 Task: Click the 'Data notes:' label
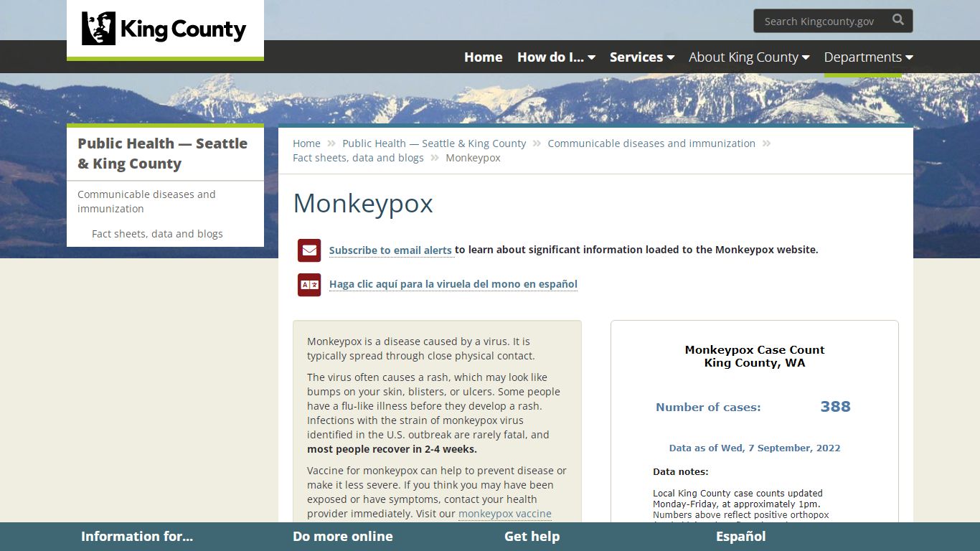(x=681, y=472)
